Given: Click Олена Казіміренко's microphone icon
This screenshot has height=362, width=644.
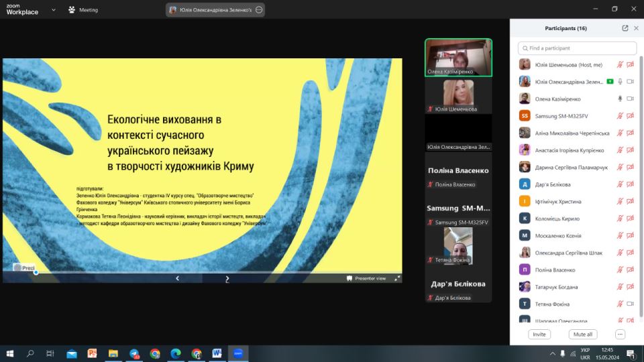Looking at the screenshot, I should coord(620,99).
